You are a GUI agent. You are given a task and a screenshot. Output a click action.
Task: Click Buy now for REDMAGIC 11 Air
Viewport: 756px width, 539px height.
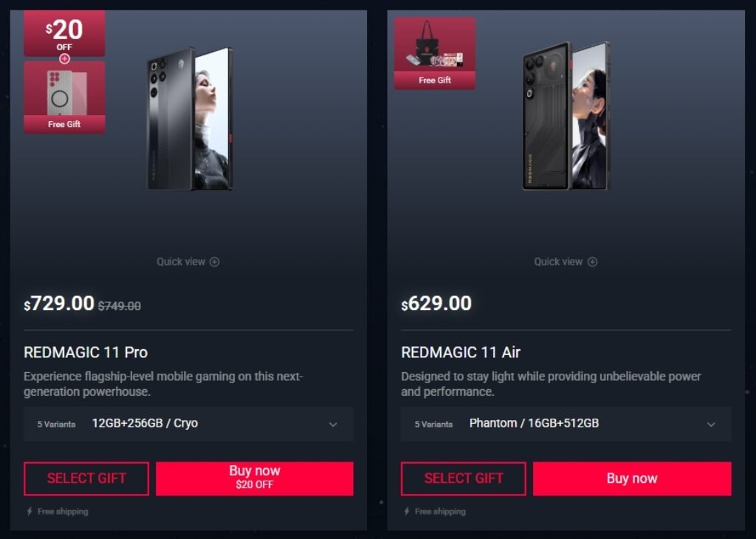(632, 478)
